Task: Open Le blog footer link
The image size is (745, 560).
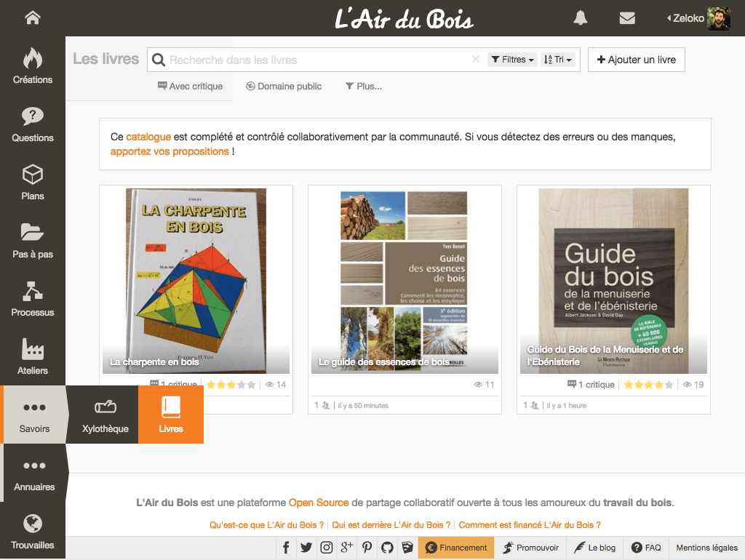Action: point(594,548)
